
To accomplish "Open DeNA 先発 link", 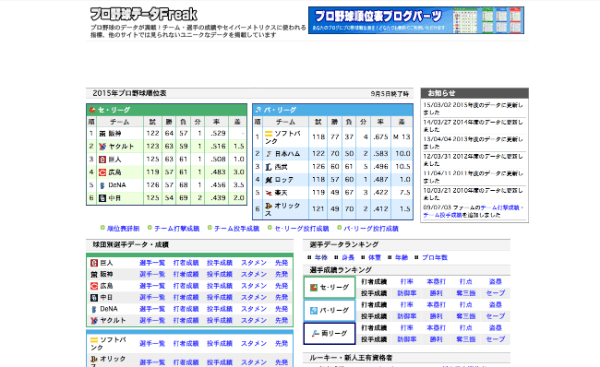I will (281, 309).
